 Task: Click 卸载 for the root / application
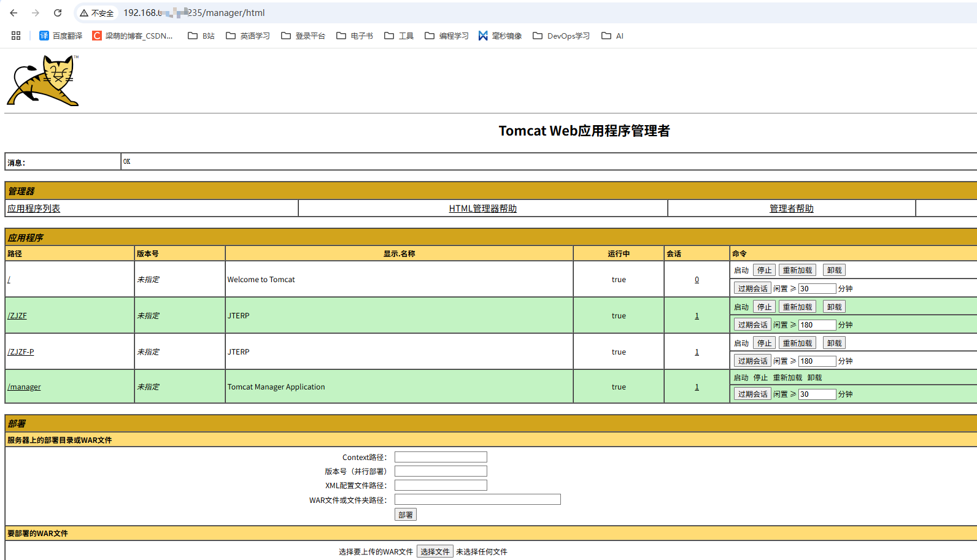834,270
